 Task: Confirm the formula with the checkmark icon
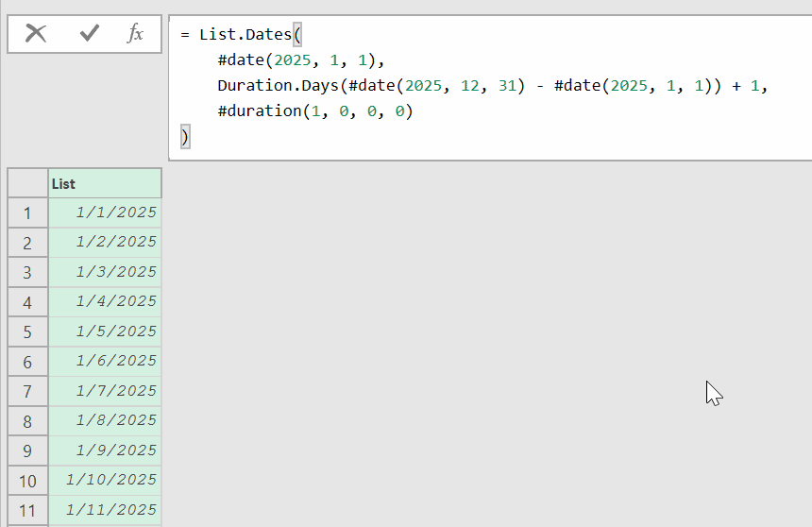(90, 33)
